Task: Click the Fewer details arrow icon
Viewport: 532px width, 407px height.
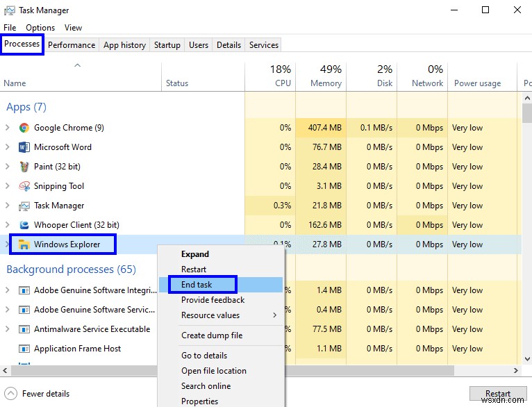Action: [x=10, y=393]
